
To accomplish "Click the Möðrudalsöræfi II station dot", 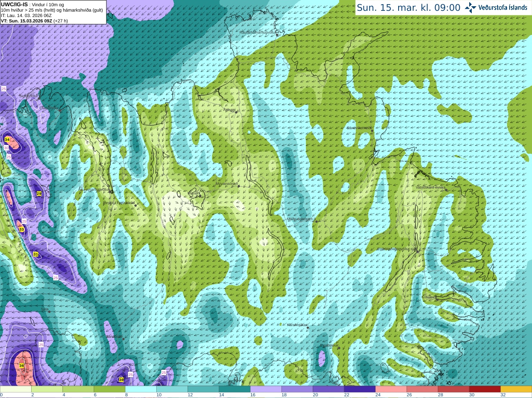I will [316, 221].
